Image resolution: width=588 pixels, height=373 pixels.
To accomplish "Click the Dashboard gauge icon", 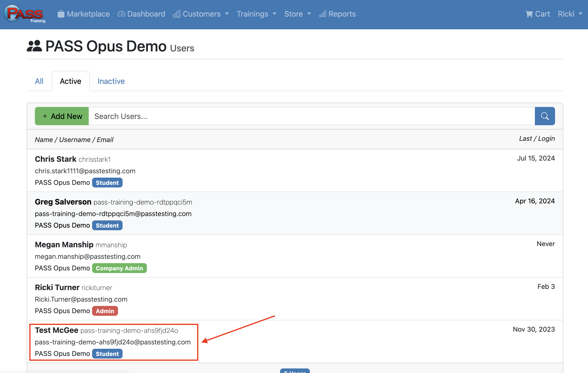I will click(121, 14).
